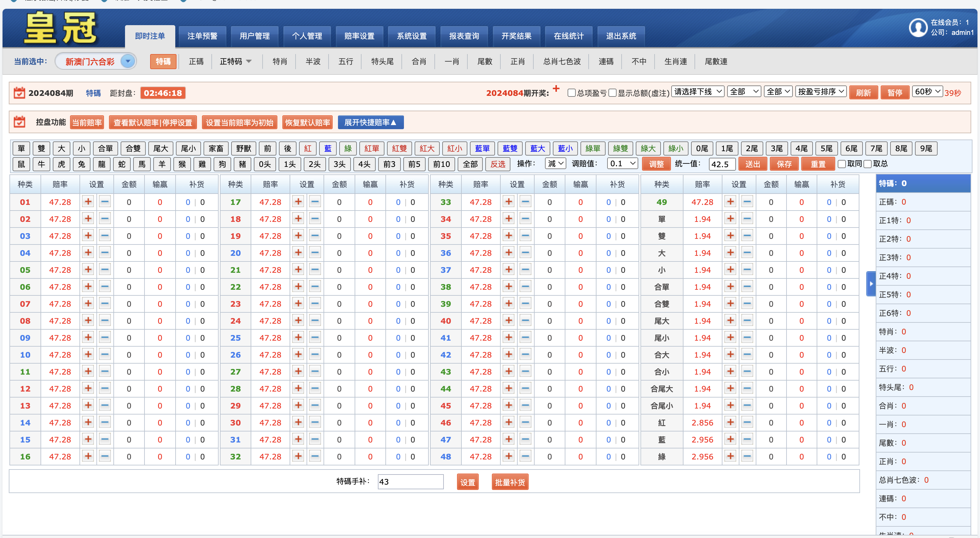Click the plus icon for number 01
Image resolution: width=980 pixels, height=538 pixels.
tap(88, 201)
